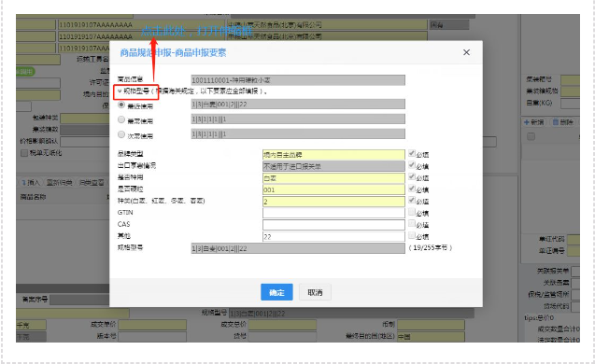Click the 品牌类型 field showing 境内自主品牌

tap(333, 154)
